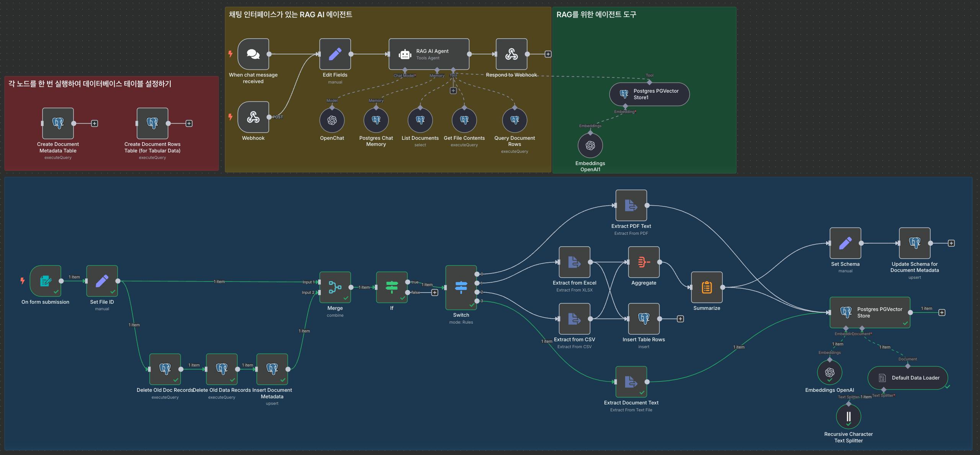Select the Merge node icon
The height and width of the screenshot is (455, 980).
[335, 287]
